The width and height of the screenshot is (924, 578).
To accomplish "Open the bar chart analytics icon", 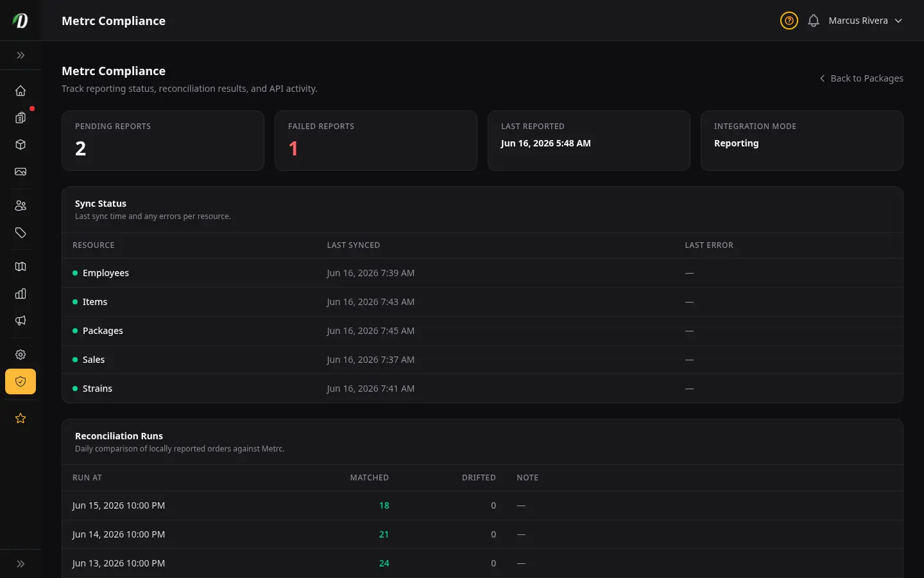I will pos(21,293).
